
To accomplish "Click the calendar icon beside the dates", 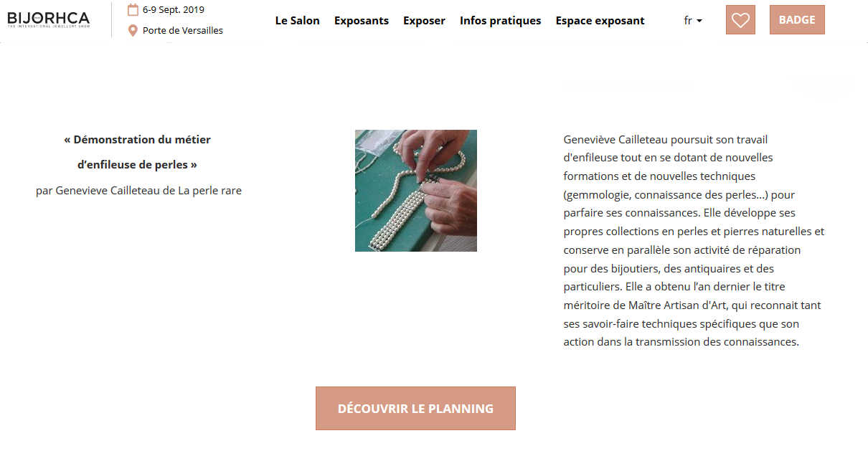I will (x=133, y=10).
